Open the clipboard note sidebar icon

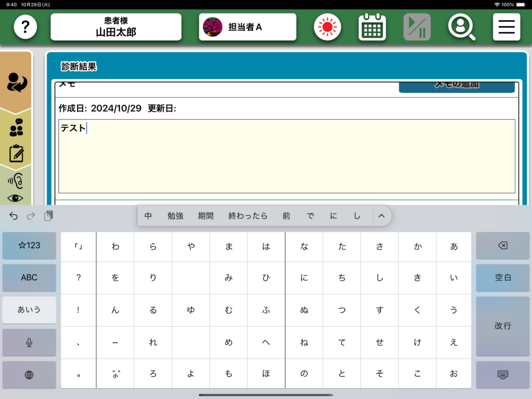coord(17,153)
